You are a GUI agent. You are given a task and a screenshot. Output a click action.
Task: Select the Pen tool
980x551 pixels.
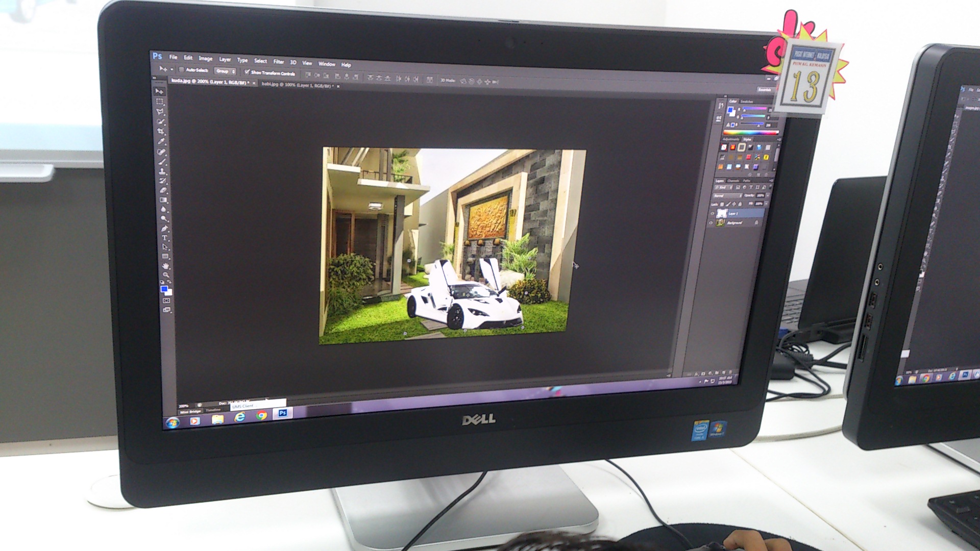click(164, 228)
